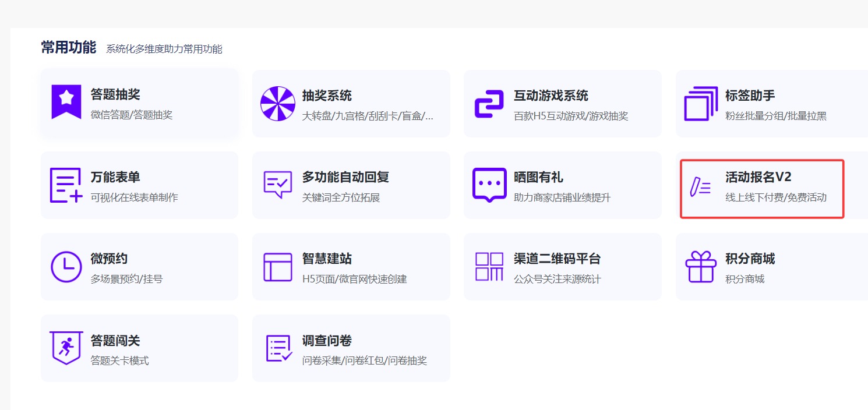Click the 万能表单 form icon

pyautogui.click(x=66, y=185)
